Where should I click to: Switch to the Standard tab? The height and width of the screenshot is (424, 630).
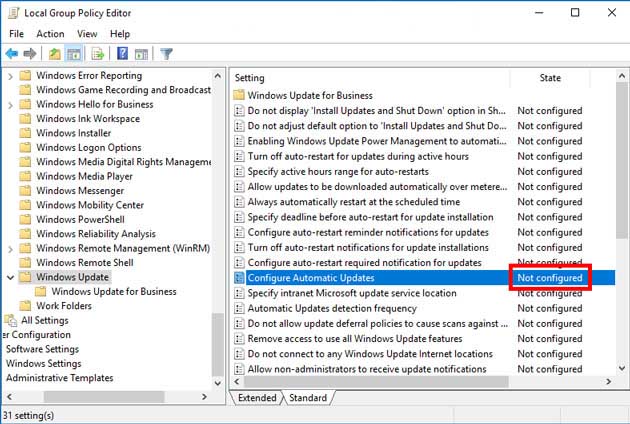tap(308, 397)
